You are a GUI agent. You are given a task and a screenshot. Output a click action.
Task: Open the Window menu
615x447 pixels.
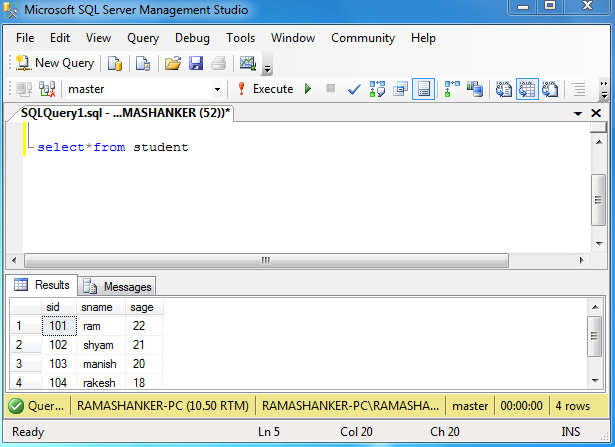pos(293,38)
